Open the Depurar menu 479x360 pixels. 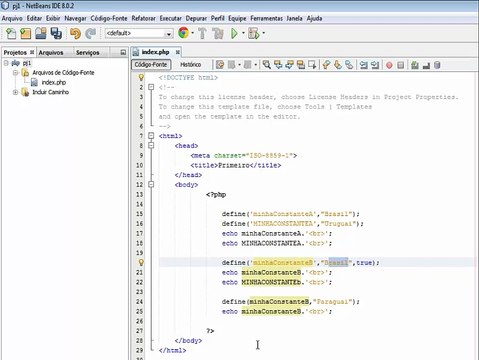(196, 18)
